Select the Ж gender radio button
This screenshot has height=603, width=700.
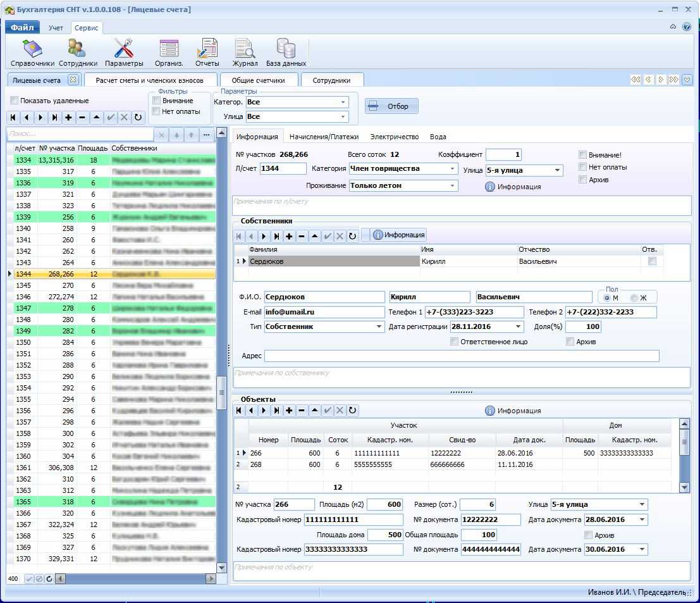(x=634, y=298)
